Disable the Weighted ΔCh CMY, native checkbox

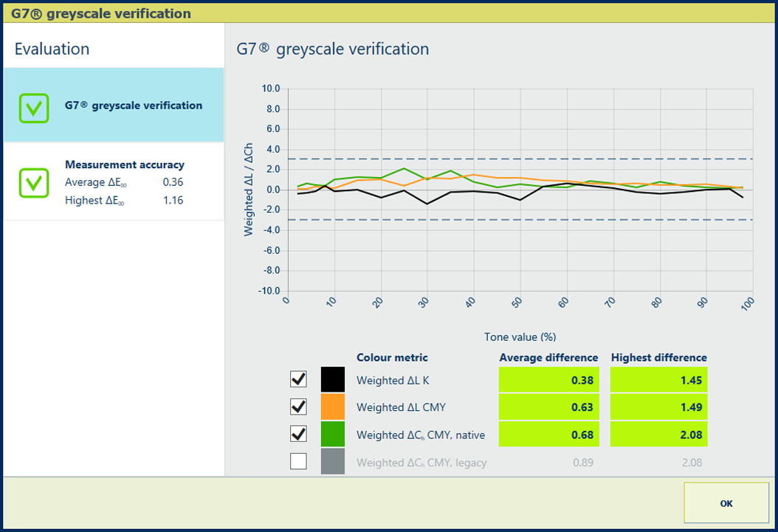click(298, 434)
